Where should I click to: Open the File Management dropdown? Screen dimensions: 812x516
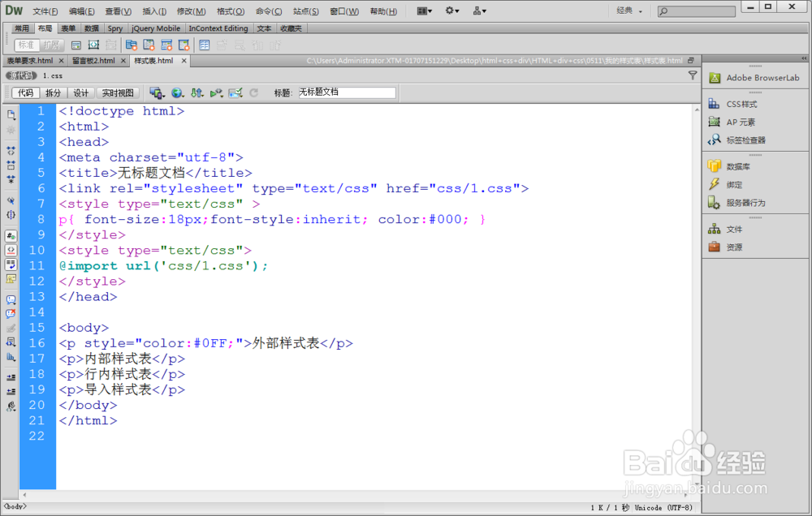coord(197,93)
